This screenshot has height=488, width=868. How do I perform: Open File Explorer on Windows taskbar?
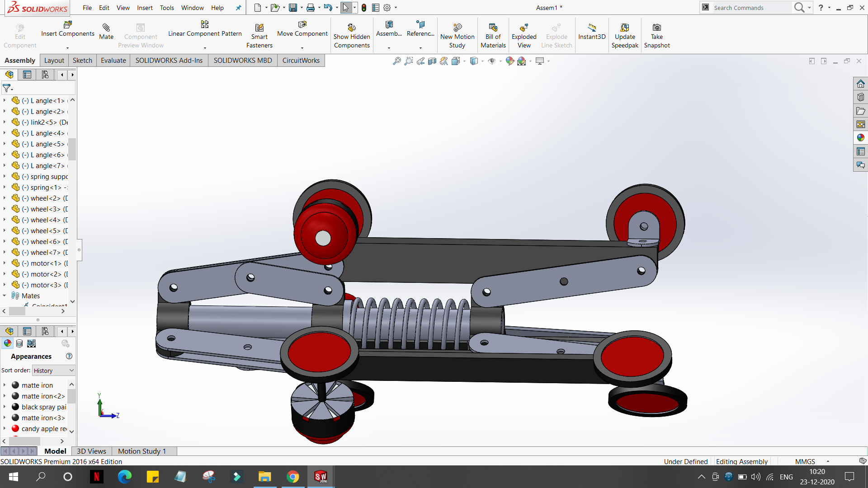coord(264,477)
